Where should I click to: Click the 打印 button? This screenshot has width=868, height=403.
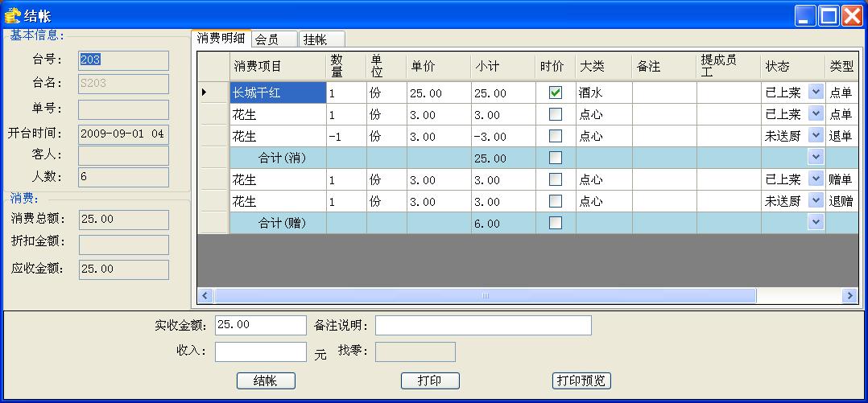point(430,380)
